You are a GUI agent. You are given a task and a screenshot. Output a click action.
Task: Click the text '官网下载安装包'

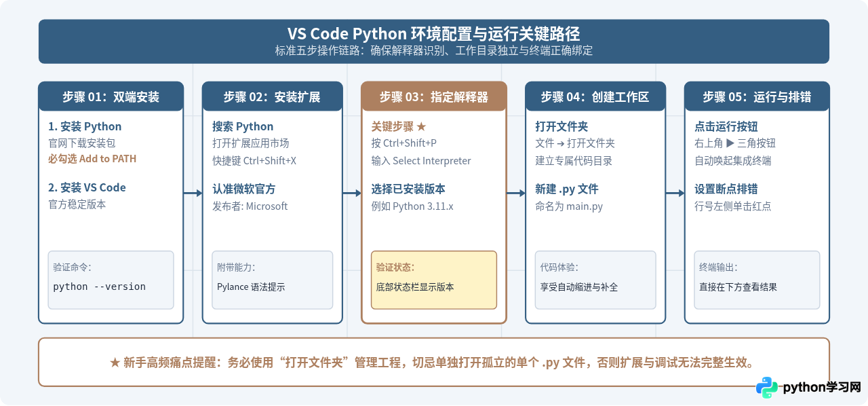pyautogui.click(x=81, y=143)
